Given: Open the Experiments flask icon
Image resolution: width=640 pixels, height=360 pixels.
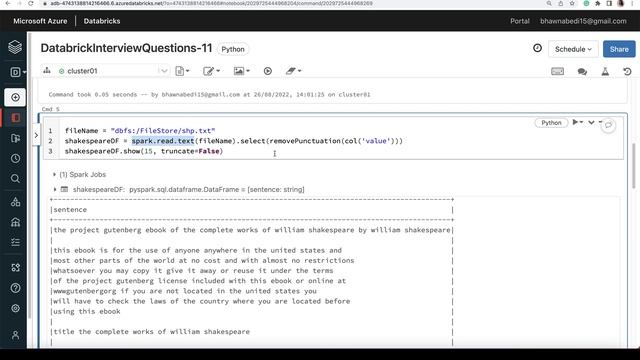Looking at the screenshot, I should (605, 71).
